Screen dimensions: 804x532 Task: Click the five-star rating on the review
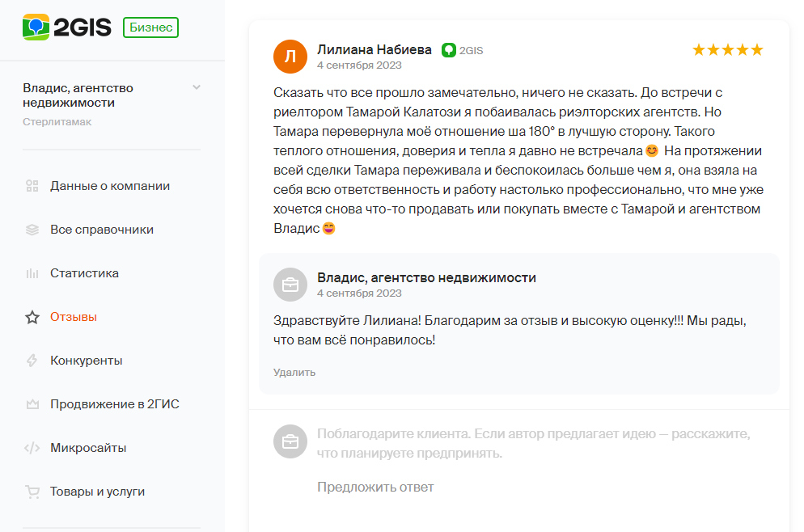click(728, 49)
